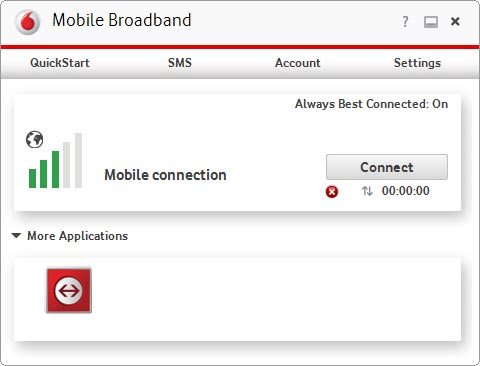
Task: Close the Mobile Broadband window
Action: click(x=455, y=22)
